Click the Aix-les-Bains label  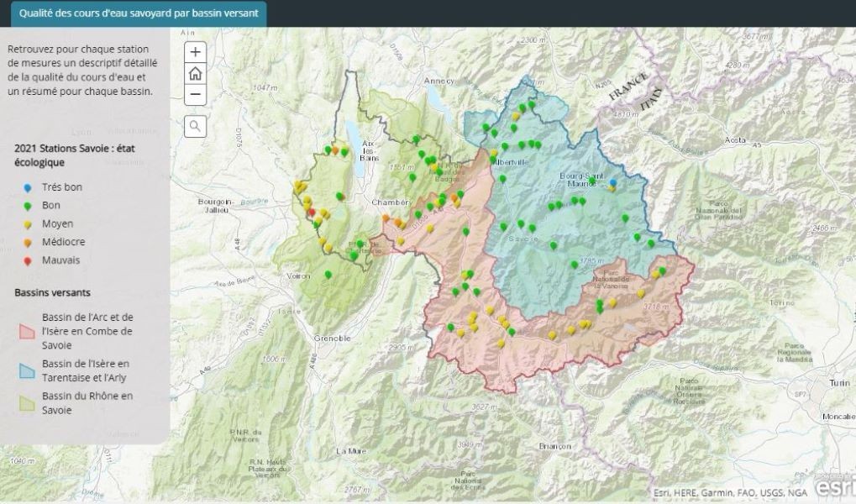(369, 150)
